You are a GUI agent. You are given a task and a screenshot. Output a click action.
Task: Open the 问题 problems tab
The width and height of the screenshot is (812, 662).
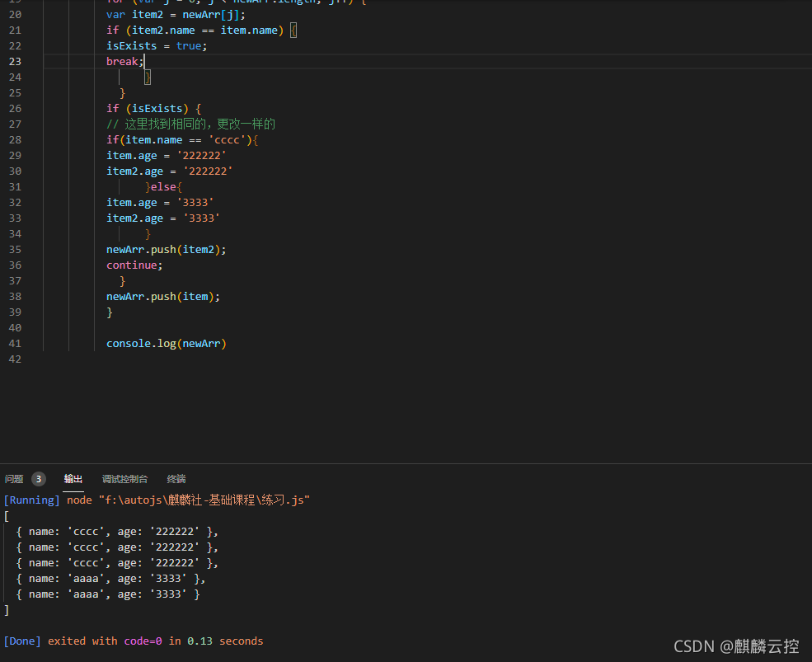click(x=14, y=479)
